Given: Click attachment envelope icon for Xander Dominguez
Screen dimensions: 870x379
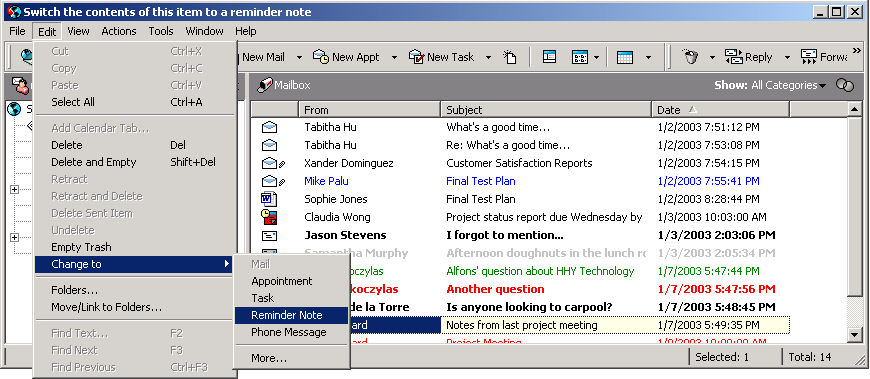Looking at the screenshot, I should click(272, 163).
